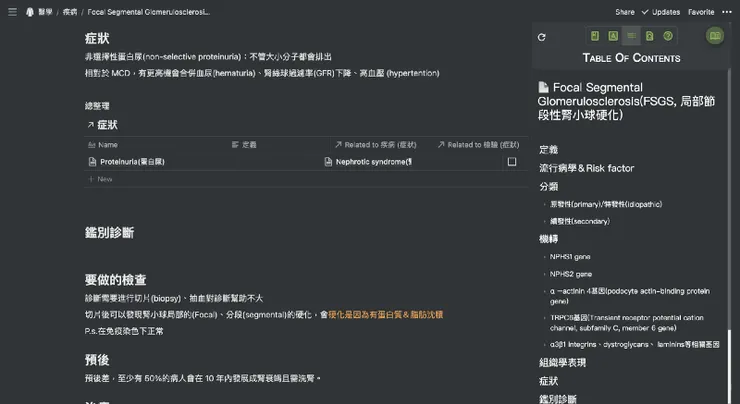This screenshot has width=740, height=404.
Task: Open the 疾病 breadcrumb
Action: point(70,12)
